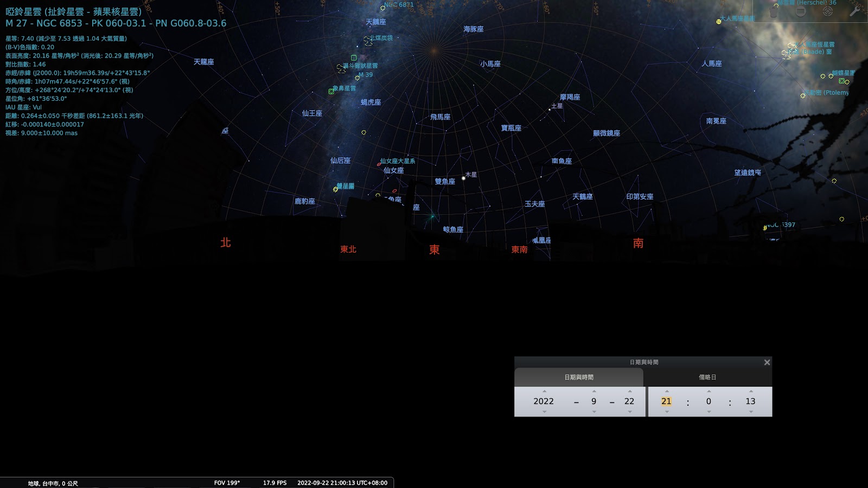Click the FOV 199° status bar entry
Screen dimensions: 868x488
tap(227, 483)
